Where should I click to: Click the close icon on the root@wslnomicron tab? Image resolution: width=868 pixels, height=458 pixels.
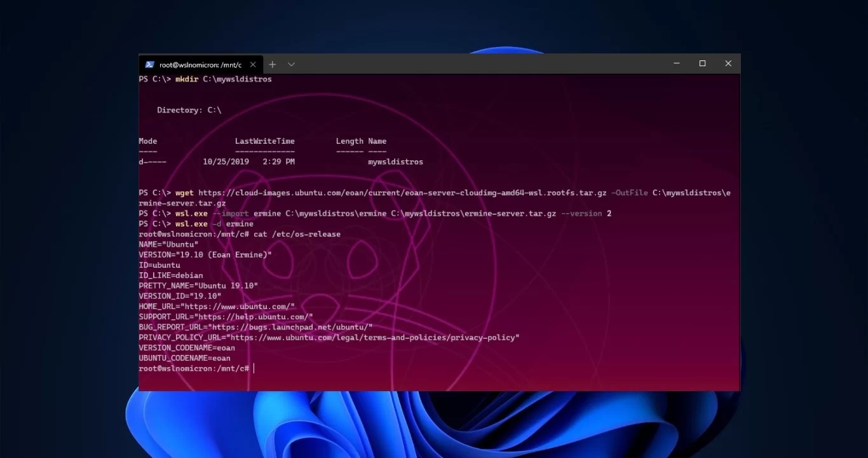point(253,64)
